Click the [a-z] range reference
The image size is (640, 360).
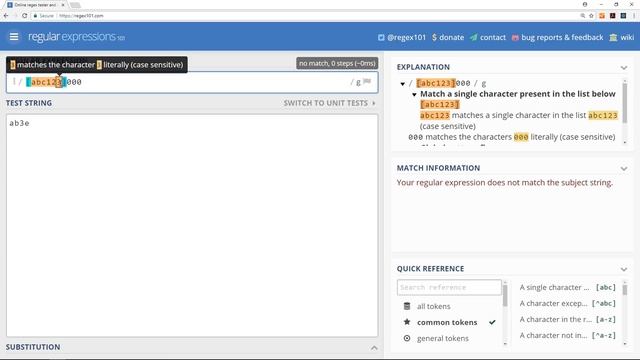(567, 319)
